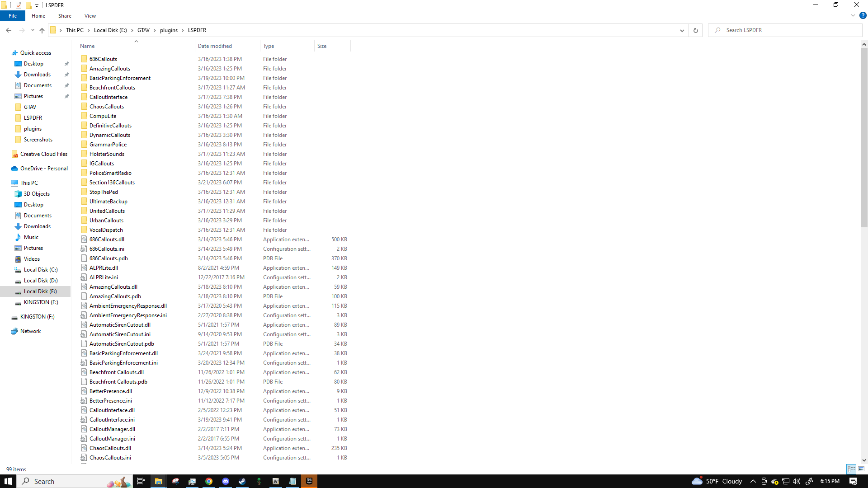Open the Help question mark icon

click(x=863, y=15)
